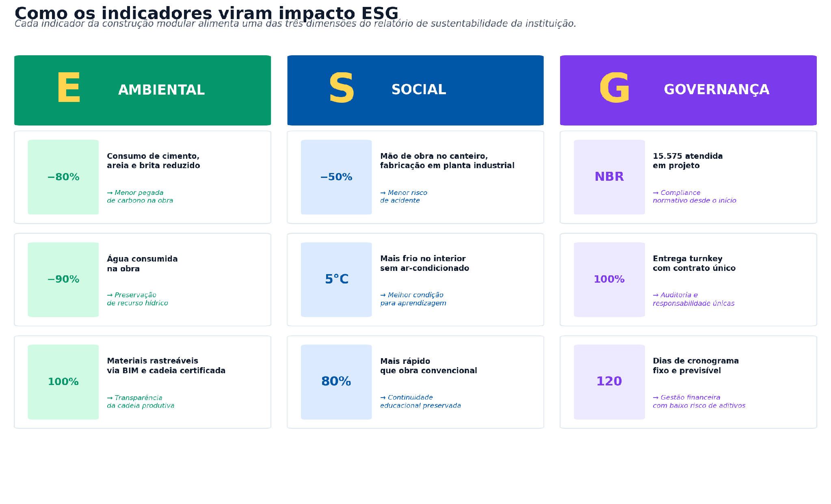Click the purple 100% value beside Entrega turnkey
This screenshot has height=504, width=831.
click(609, 279)
